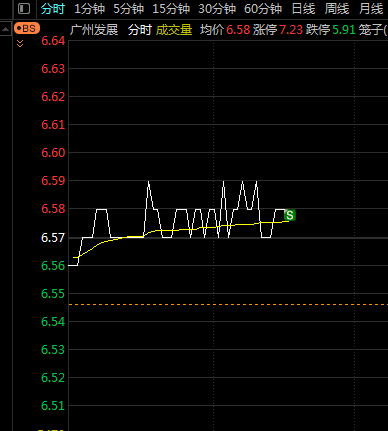This screenshot has height=431, width=388.
Task: Click the 均价 6.58 label
Action: [x=225, y=30]
